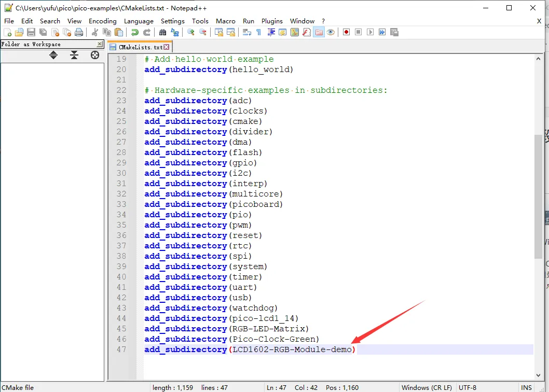
Task: Close the Folder as Workspace panel
Action: pos(100,44)
